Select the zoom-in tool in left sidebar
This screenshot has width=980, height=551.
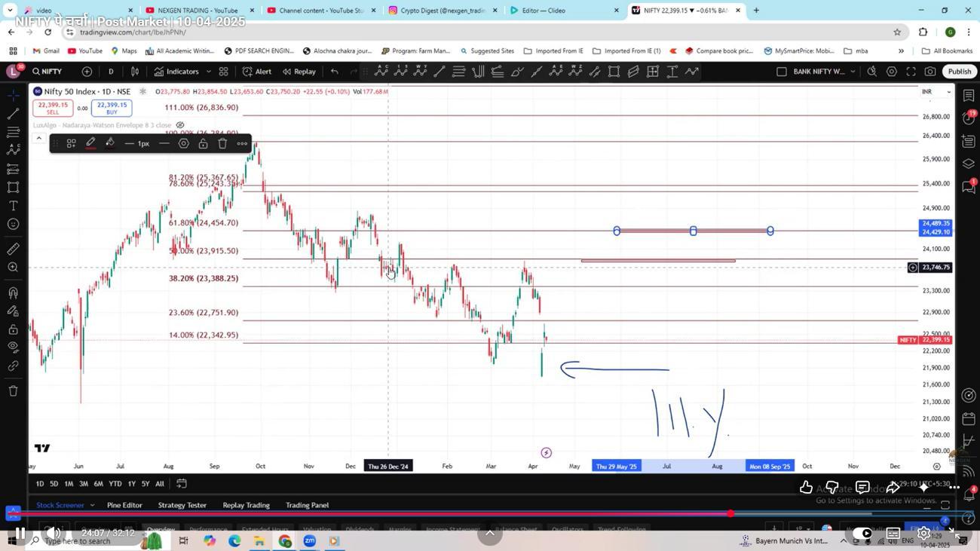click(x=13, y=268)
